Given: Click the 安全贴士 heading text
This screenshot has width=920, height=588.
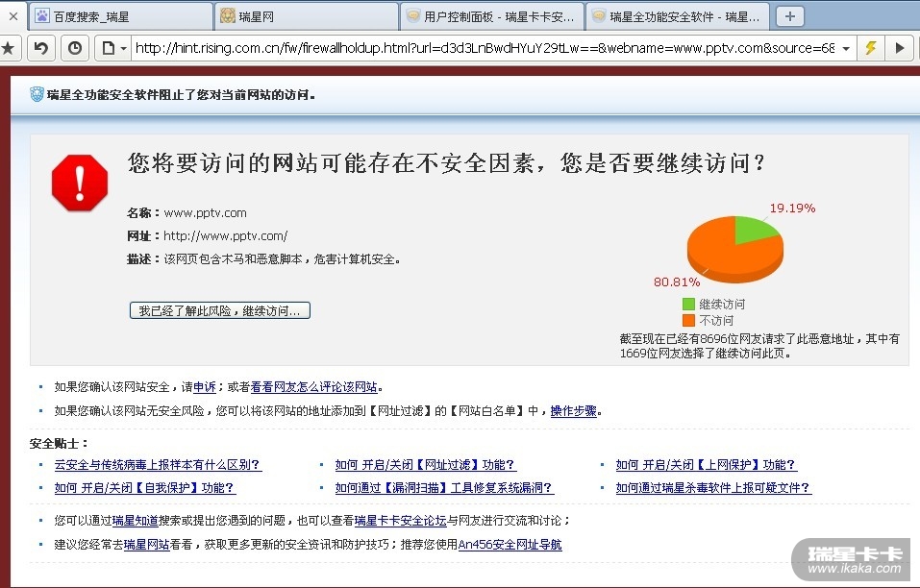Looking at the screenshot, I should coord(59,444).
